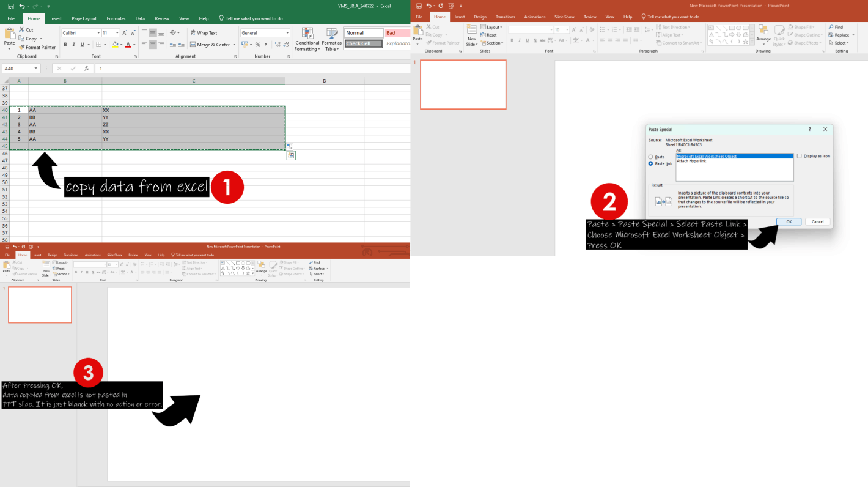This screenshot has width=868, height=487.
Task: Click the Undo arrow in Excel's title bar
Action: point(21,6)
